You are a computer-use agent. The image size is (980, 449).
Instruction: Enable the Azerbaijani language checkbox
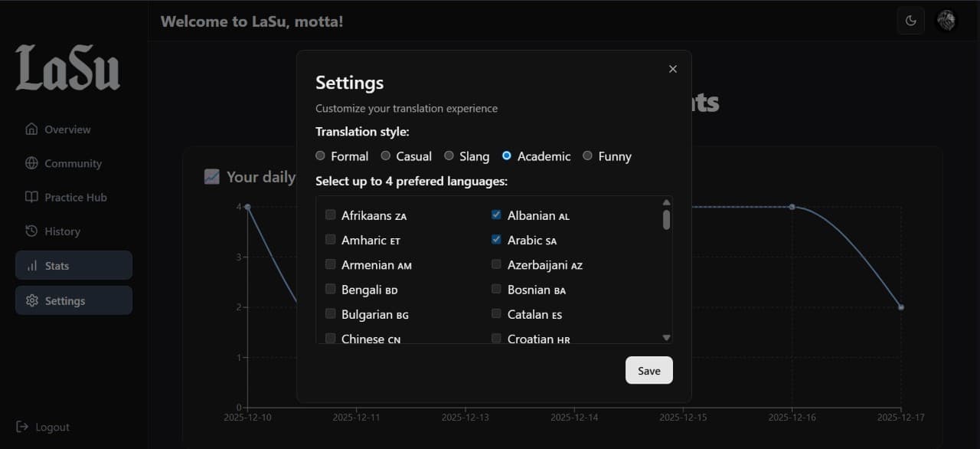click(496, 264)
